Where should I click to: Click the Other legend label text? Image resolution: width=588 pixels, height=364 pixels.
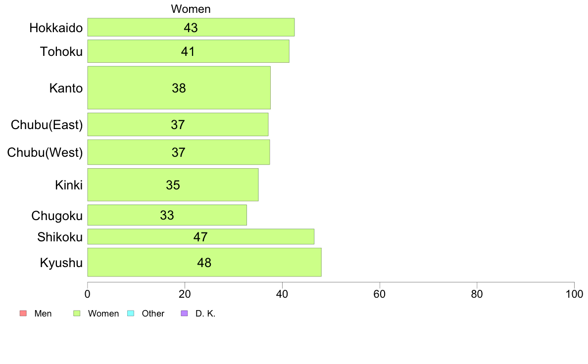pyautogui.click(x=153, y=314)
